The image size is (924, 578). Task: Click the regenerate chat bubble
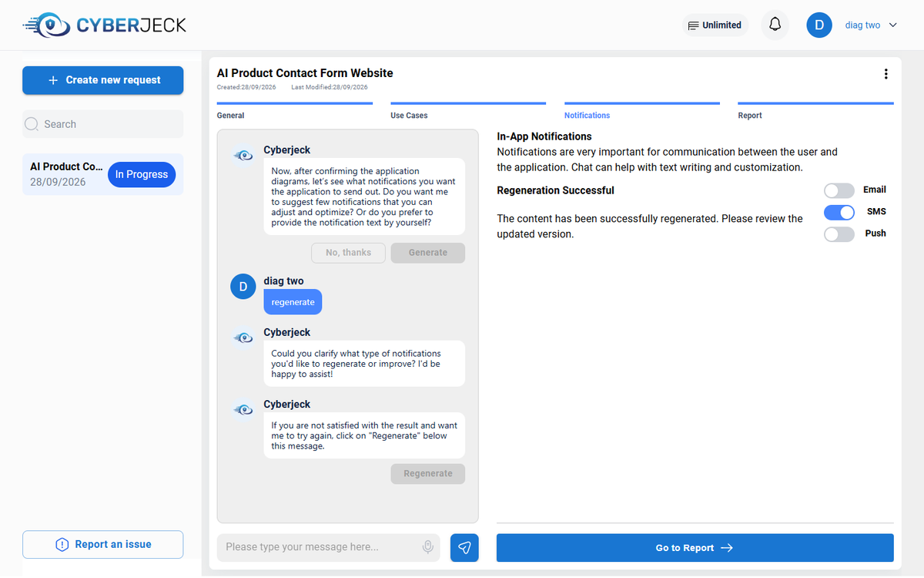point(293,302)
